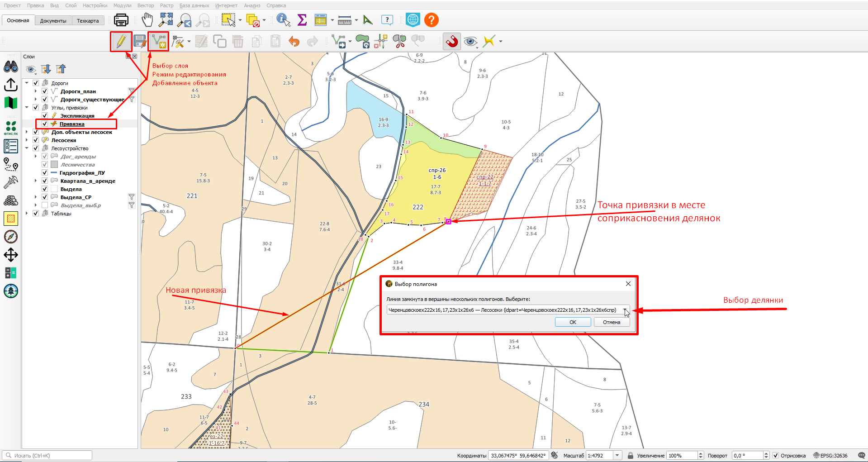Click the Identify Features info icon
Viewport: 868px width, 462px height.
283,20
